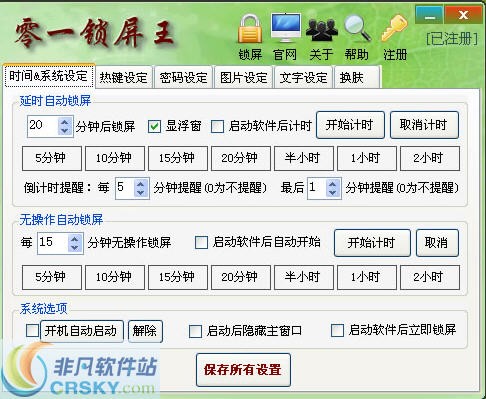Decrease 分钟后锁屏 delay value
The width and height of the screenshot is (486, 399).
coord(65,131)
